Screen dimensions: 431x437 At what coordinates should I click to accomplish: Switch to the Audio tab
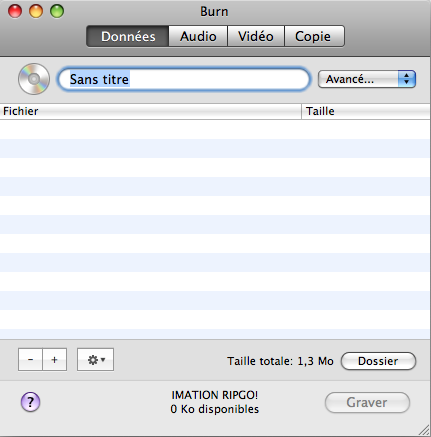tap(198, 36)
